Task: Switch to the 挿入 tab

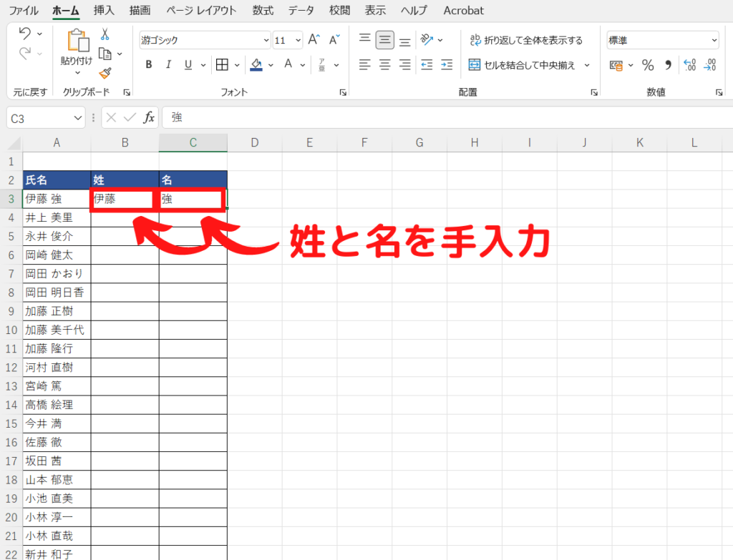Action: tap(104, 10)
